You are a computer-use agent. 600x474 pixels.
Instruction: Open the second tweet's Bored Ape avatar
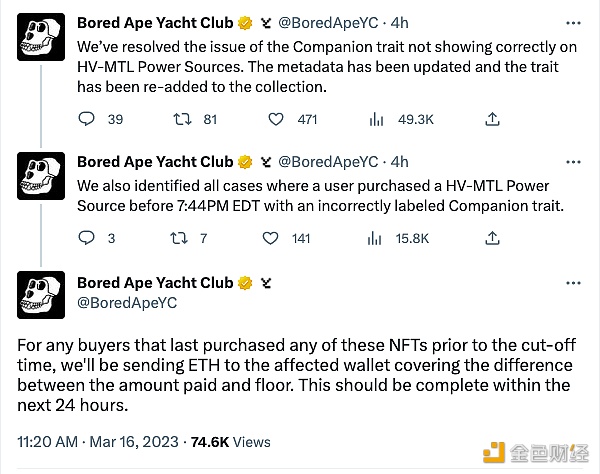click(41, 174)
